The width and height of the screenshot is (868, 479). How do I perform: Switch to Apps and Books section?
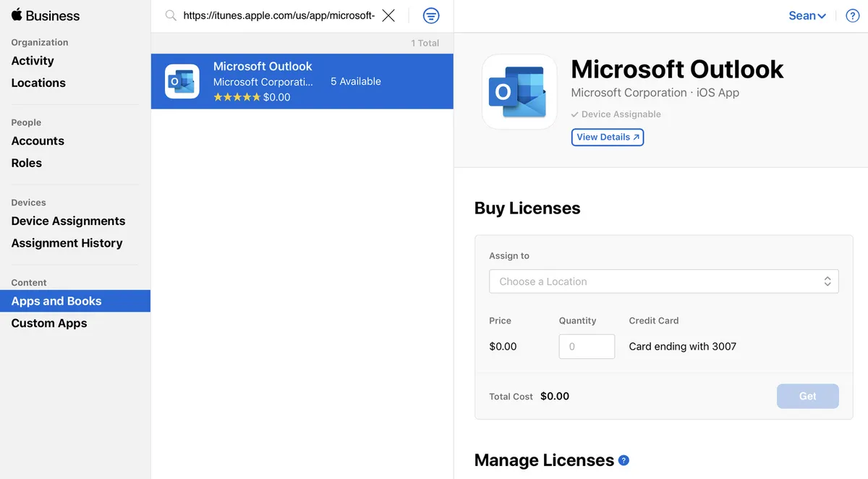[x=56, y=300]
